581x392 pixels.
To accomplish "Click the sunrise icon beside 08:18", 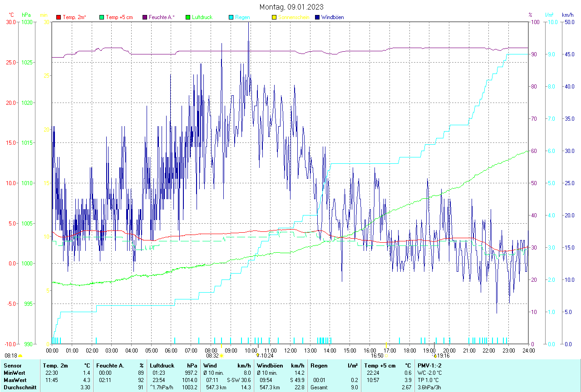I will [20, 356].
